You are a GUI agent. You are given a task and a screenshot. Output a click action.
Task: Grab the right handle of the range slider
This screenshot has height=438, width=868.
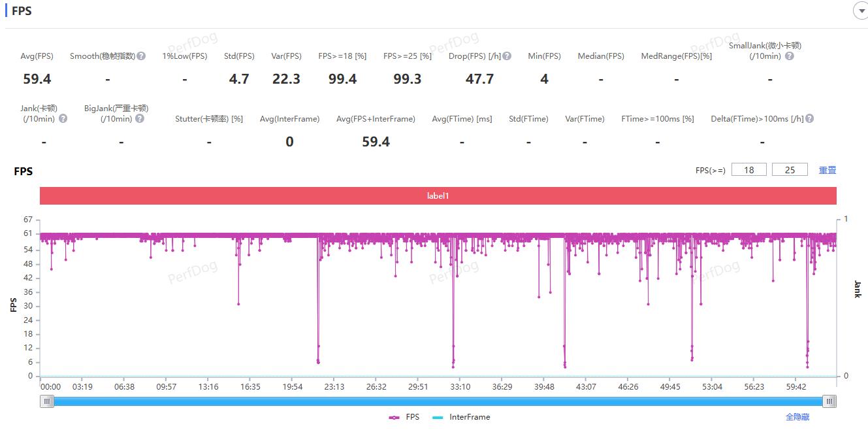pyautogui.click(x=829, y=401)
